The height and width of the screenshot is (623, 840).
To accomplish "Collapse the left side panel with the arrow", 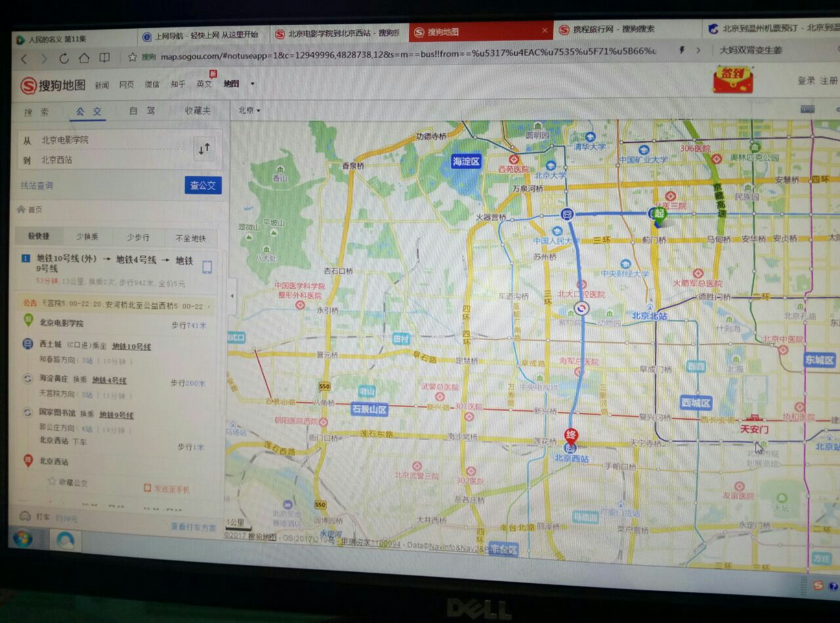I will pos(232,296).
